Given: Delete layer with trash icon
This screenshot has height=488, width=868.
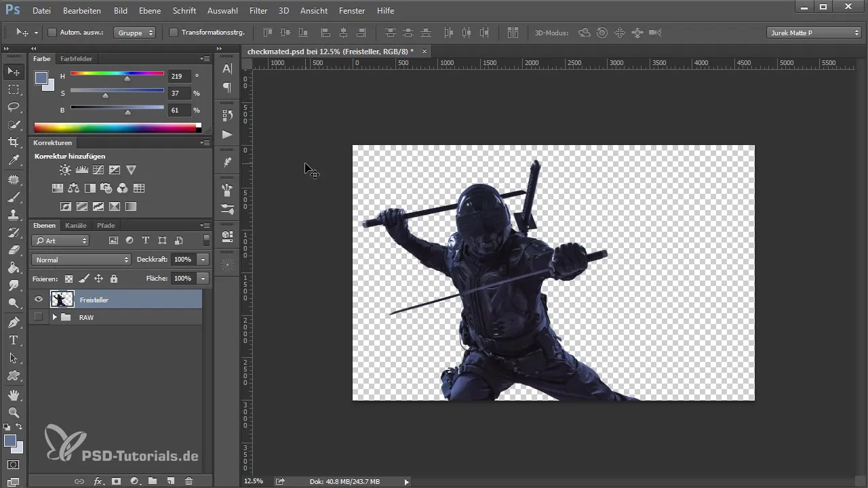Looking at the screenshot, I should coord(189,481).
